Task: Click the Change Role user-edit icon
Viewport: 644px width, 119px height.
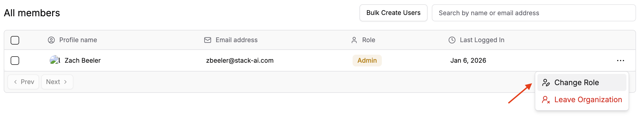Action: pyautogui.click(x=546, y=83)
